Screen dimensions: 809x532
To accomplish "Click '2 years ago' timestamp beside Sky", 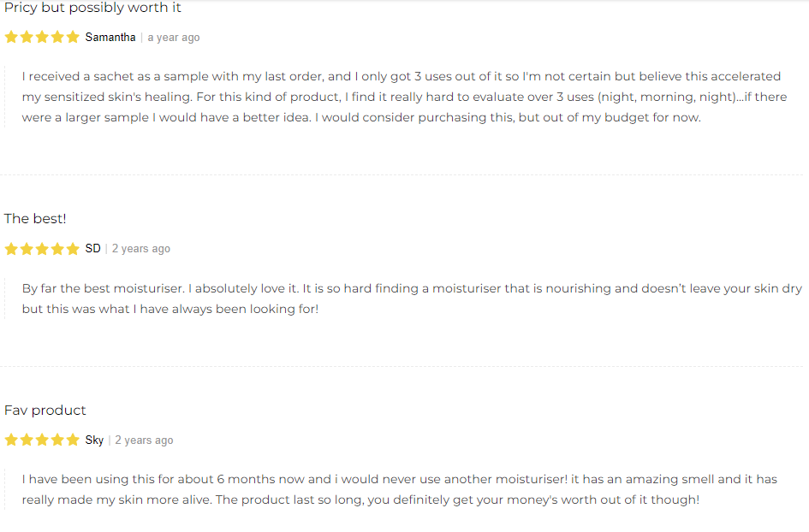I will coord(144,440).
